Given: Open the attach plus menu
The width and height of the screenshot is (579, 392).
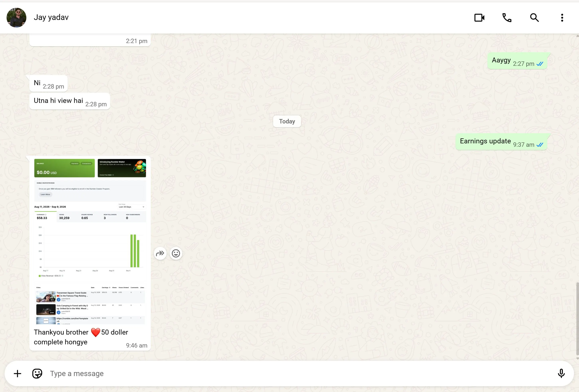Looking at the screenshot, I should pyautogui.click(x=17, y=374).
